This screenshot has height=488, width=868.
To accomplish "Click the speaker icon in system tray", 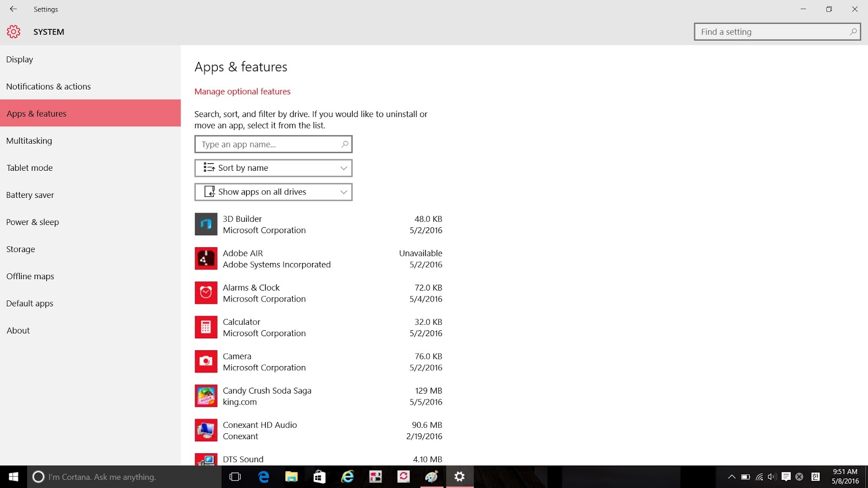I will coord(771,477).
